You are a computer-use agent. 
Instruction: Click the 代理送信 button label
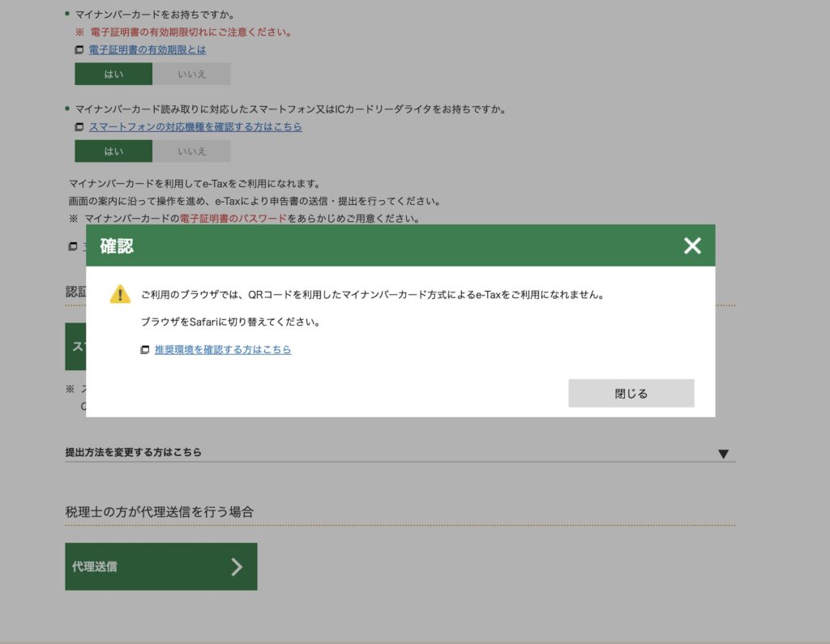95,566
